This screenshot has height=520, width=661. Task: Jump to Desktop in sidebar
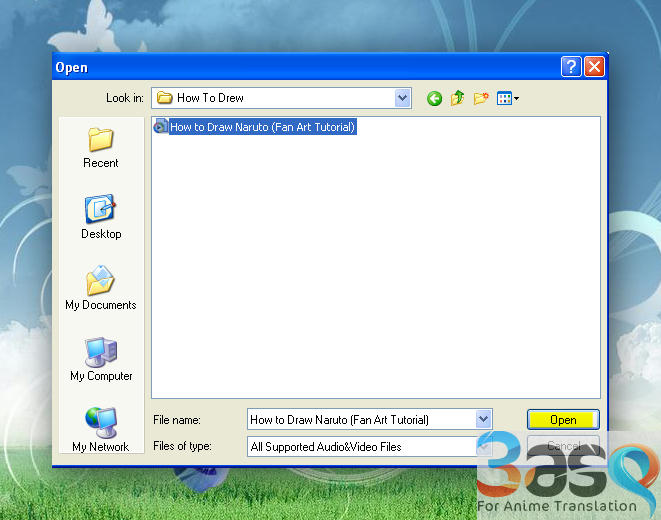coord(101,217)
